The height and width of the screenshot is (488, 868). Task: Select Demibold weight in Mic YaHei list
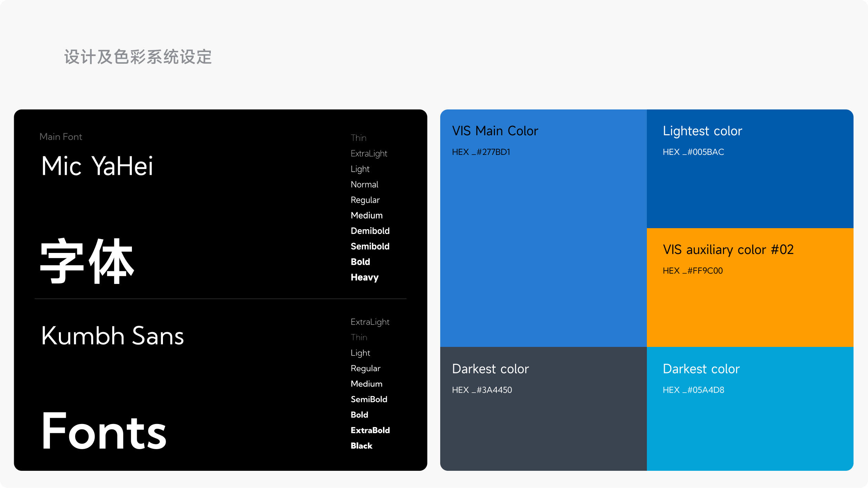[370, 231]
